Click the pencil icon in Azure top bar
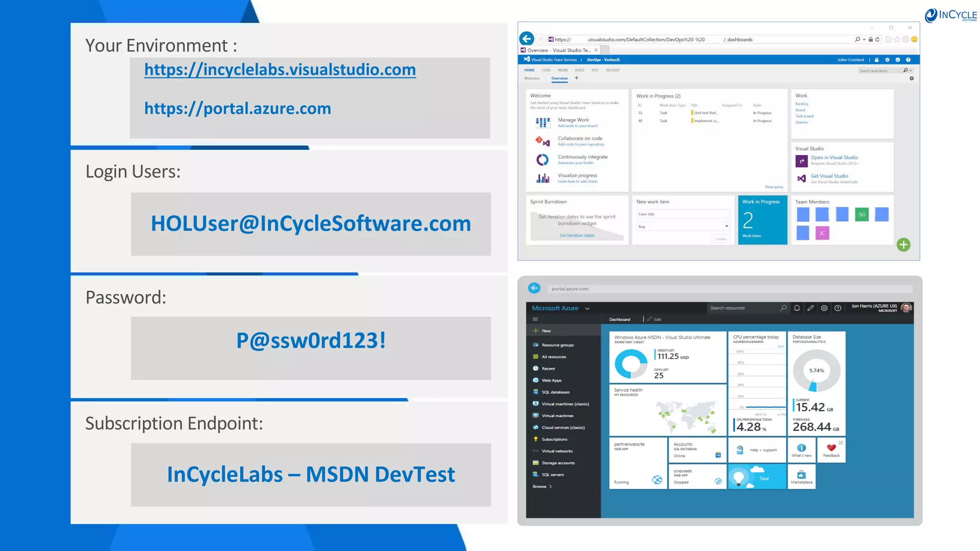Viewport: 980px width, 551px height. (x=810, y=308)
